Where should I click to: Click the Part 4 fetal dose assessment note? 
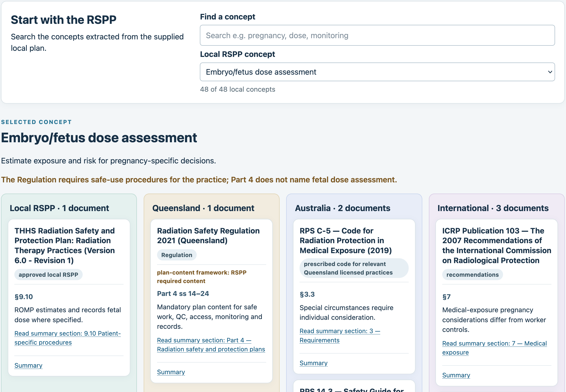[199, 179]
